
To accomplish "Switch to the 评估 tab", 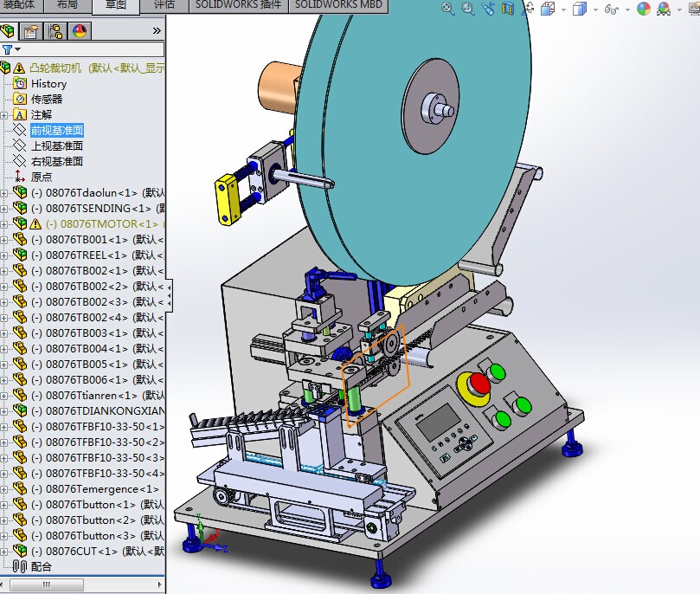I will click(164, 5).
